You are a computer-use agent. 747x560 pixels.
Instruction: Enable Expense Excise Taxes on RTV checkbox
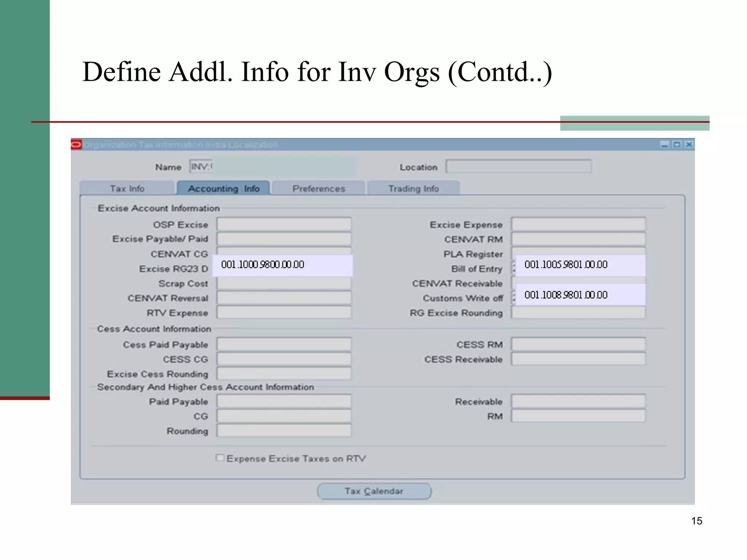(220, 458)
